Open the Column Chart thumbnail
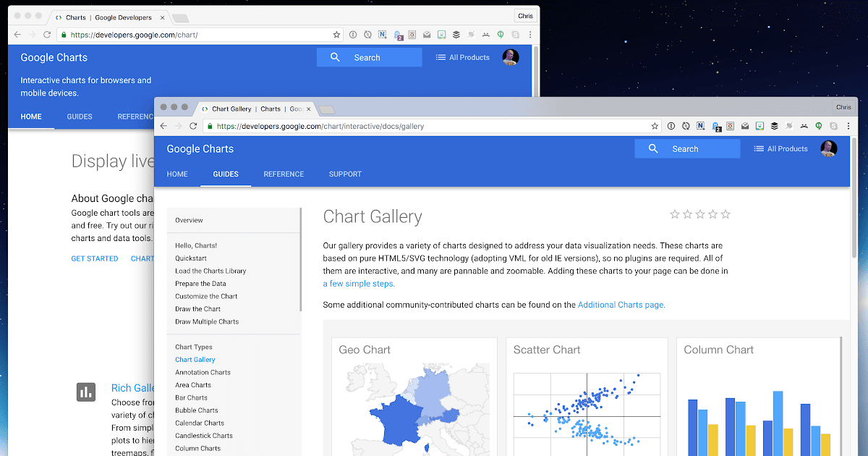 click(759, 397)
